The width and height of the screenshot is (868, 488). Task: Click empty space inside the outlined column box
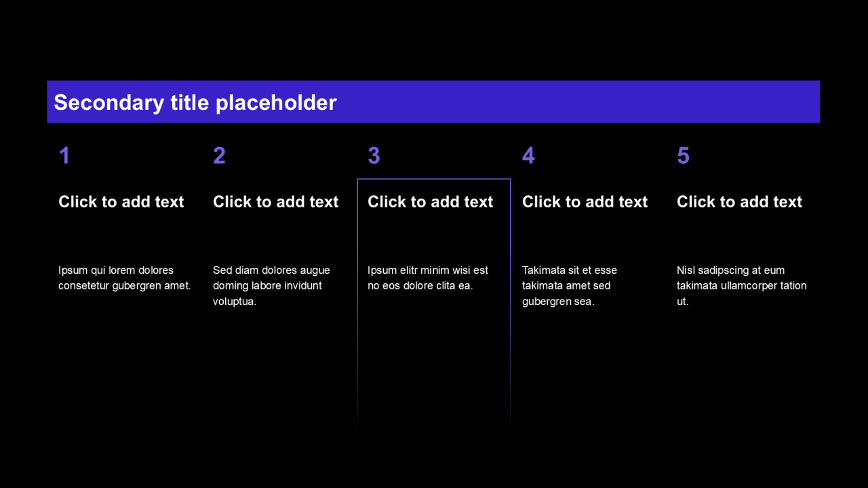434,366
